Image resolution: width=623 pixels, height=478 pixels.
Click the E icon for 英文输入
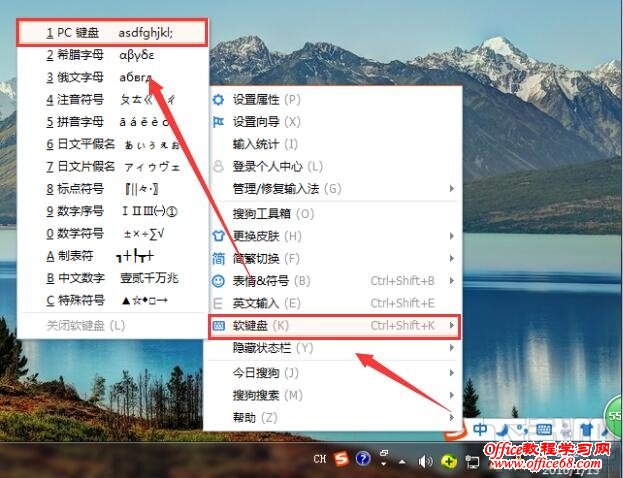(218, 304)
